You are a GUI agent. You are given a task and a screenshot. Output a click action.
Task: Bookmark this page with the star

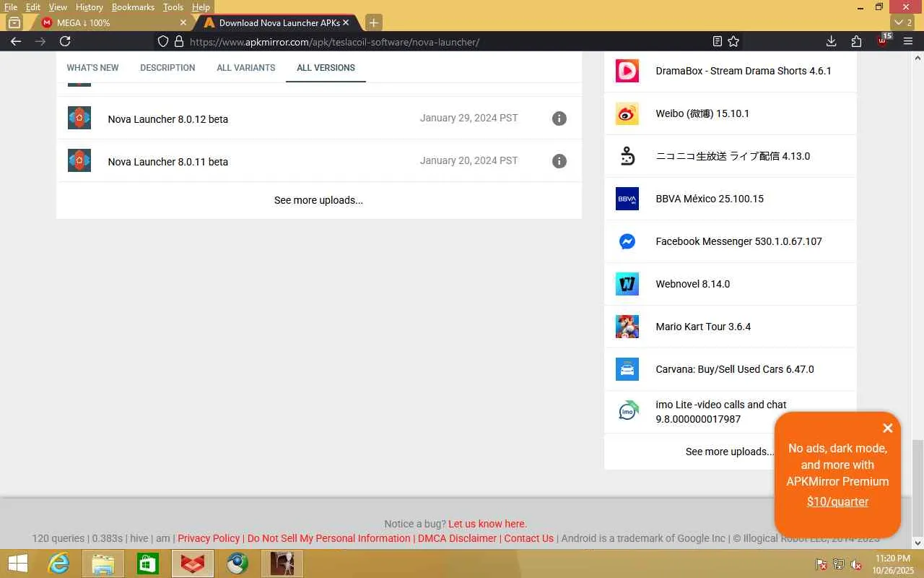(733, 41)
